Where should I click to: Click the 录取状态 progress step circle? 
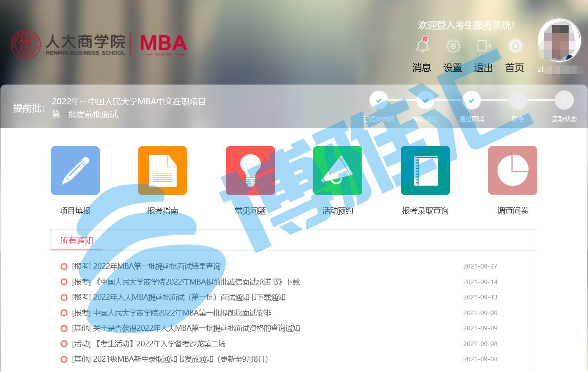[x=564, y=100]
